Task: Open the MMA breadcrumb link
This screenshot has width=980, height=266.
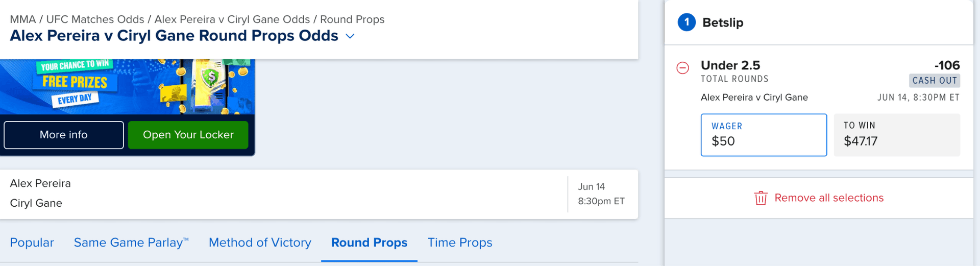Action: coord(22,19)
